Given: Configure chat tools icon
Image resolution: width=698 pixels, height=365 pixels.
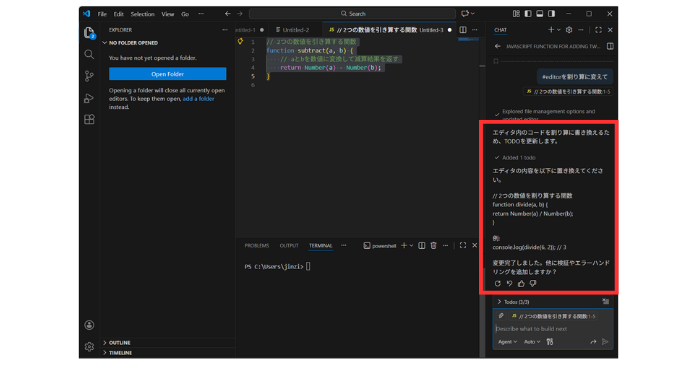Looking at the screenshot, I should [550, 342].
